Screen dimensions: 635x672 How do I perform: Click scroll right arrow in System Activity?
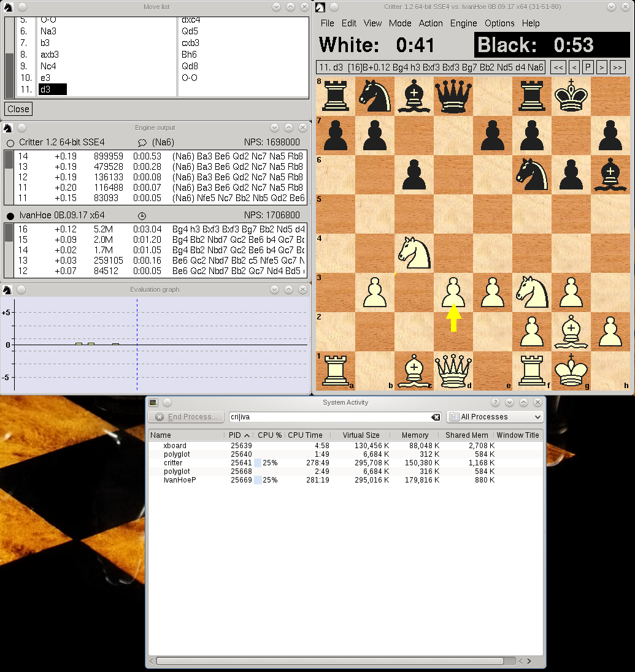[529, 661]
